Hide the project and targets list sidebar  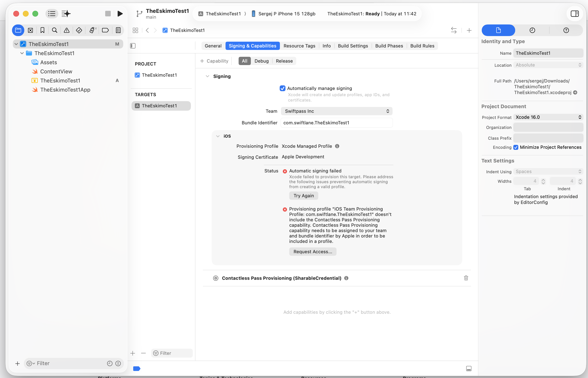(x=133, y=46)
